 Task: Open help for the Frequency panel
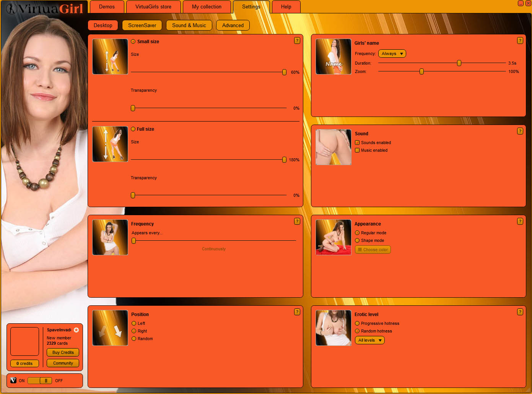pyautogui.click(x=297, y=221)
